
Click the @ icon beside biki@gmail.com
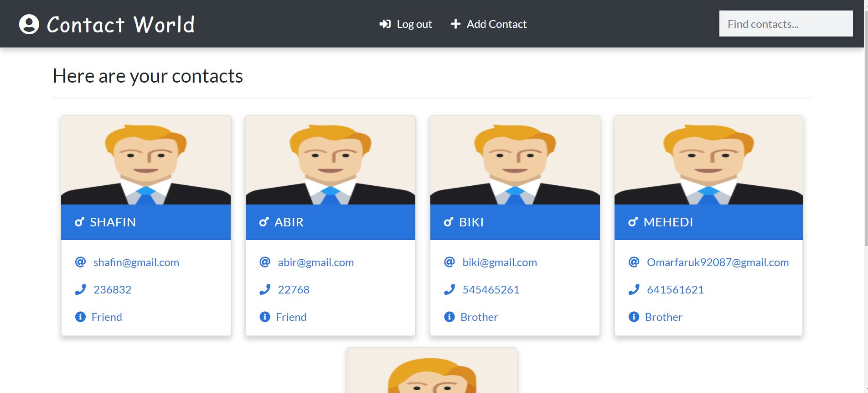click(449, 262)
